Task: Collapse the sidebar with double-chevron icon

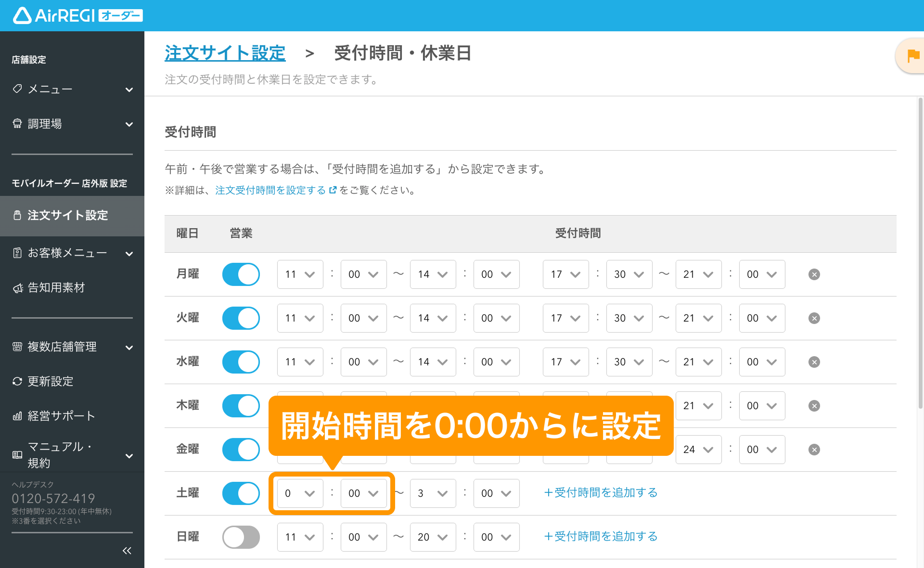Action: coord(127,551)
